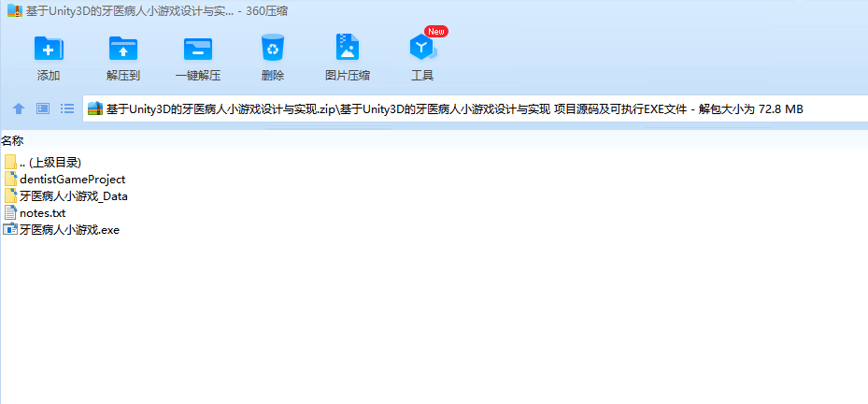Click the window title text ending '360压缩'
Viewport: 868px width, 404px height.
pos(157,11)
